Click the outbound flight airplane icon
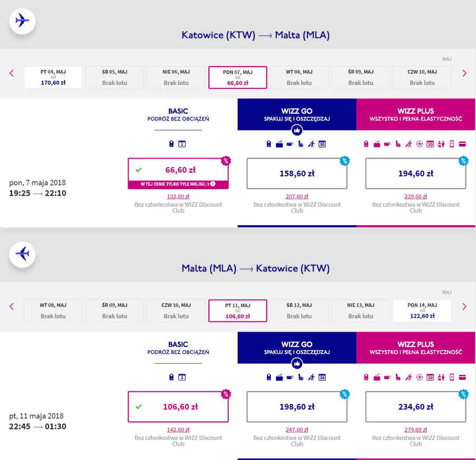This screenshot has height=460, width=476. (22, 21)
